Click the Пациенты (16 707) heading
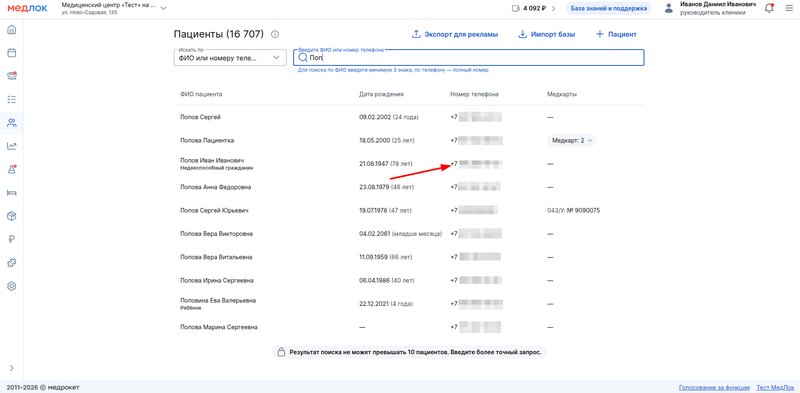 click(x=219, y=35)
